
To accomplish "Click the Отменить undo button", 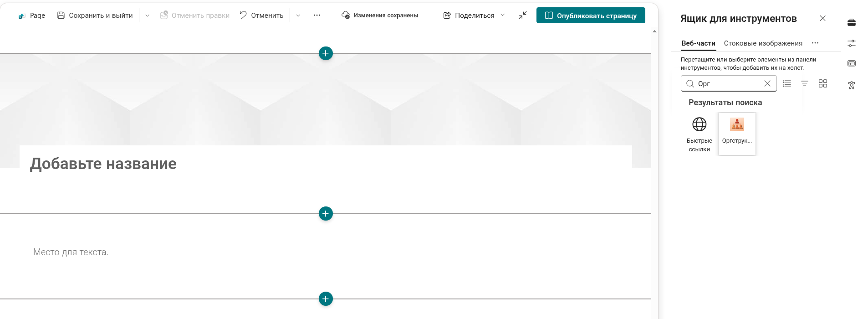I will tap(261, 15).
